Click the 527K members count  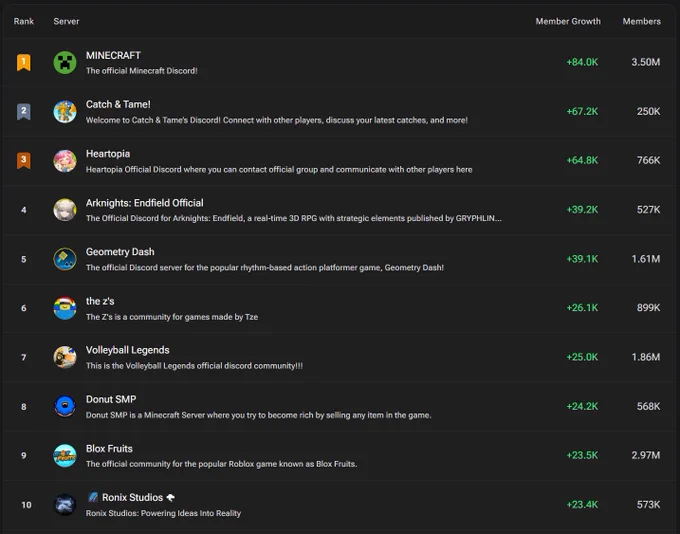[x=648, y=210]
